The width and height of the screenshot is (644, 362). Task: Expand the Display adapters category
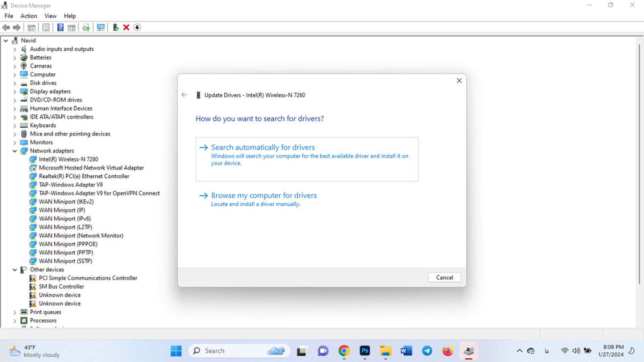coord(14,92)
